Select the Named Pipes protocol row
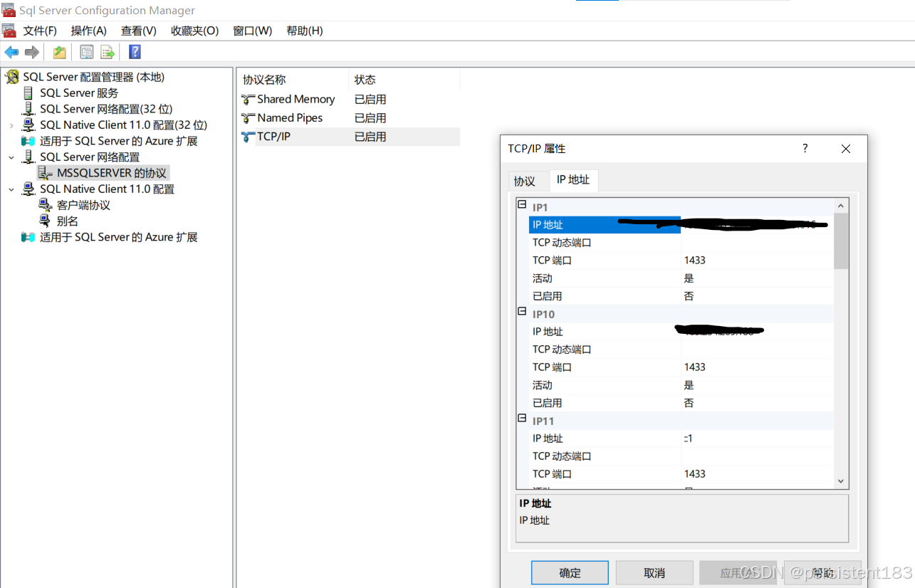The height and width of the screenshot is (588, 915). 350,117
